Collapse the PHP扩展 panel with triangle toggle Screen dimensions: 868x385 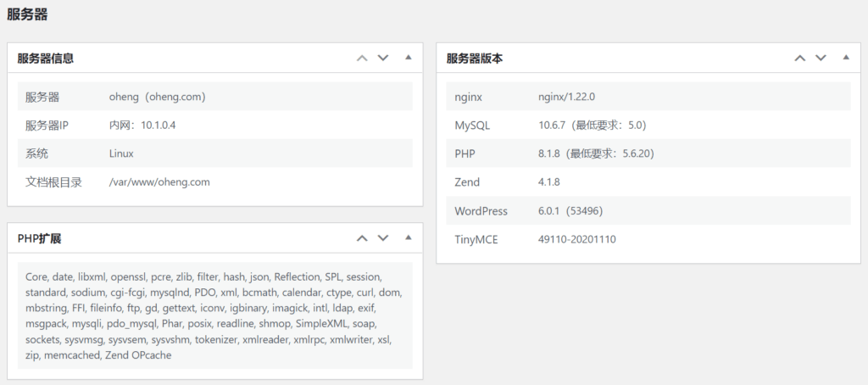[408, 238]
